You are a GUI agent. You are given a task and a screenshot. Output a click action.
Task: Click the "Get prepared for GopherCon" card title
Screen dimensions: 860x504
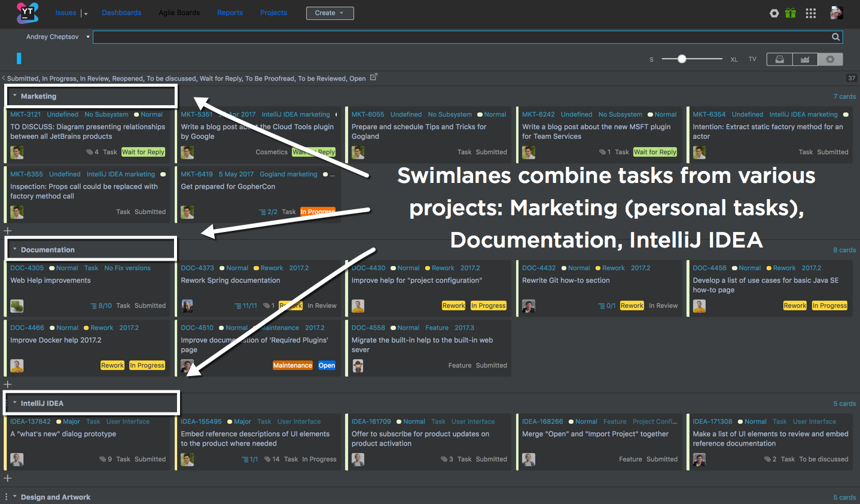point(228,187)
